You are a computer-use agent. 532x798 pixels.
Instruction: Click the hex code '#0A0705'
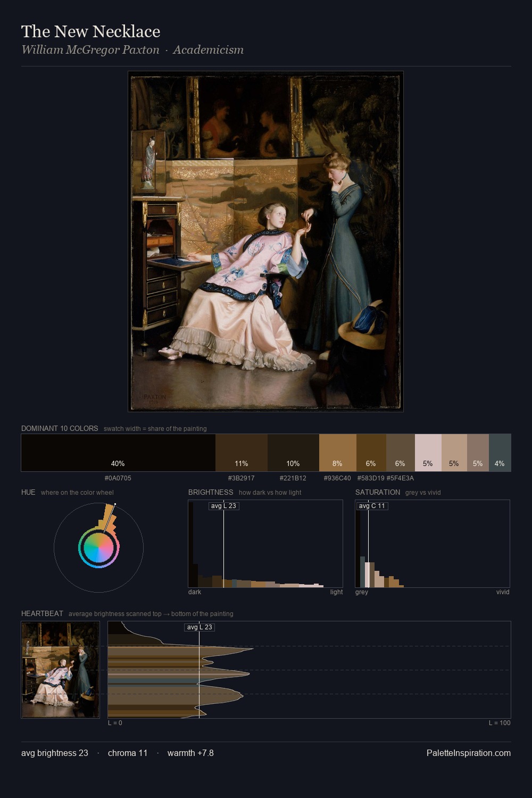(x=118, y=478)
